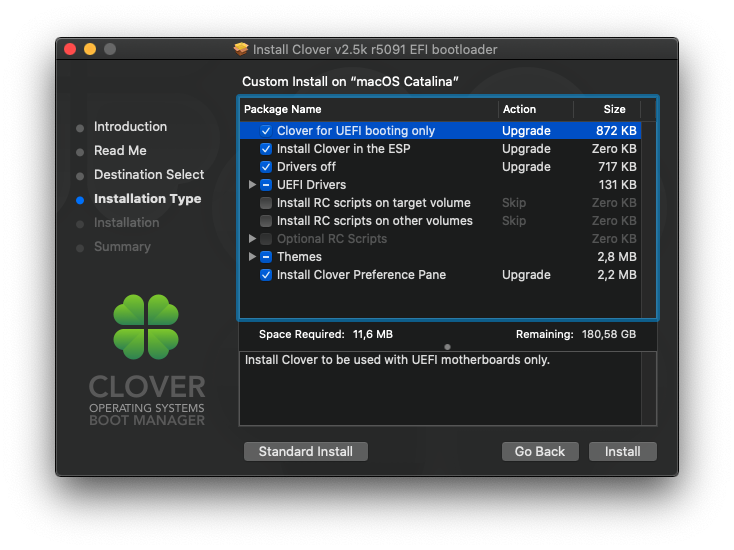Click the Size column header
Screen dimensions: 734x550
(607, 109)
